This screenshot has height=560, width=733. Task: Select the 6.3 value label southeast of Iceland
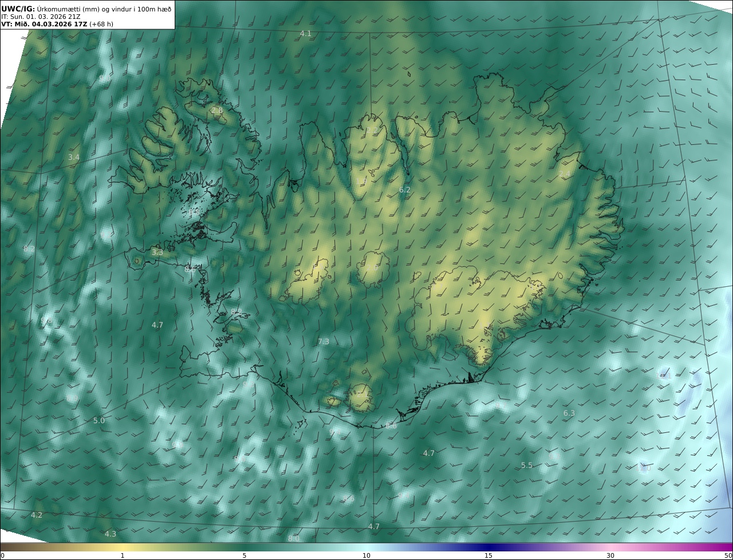point(569,413)
